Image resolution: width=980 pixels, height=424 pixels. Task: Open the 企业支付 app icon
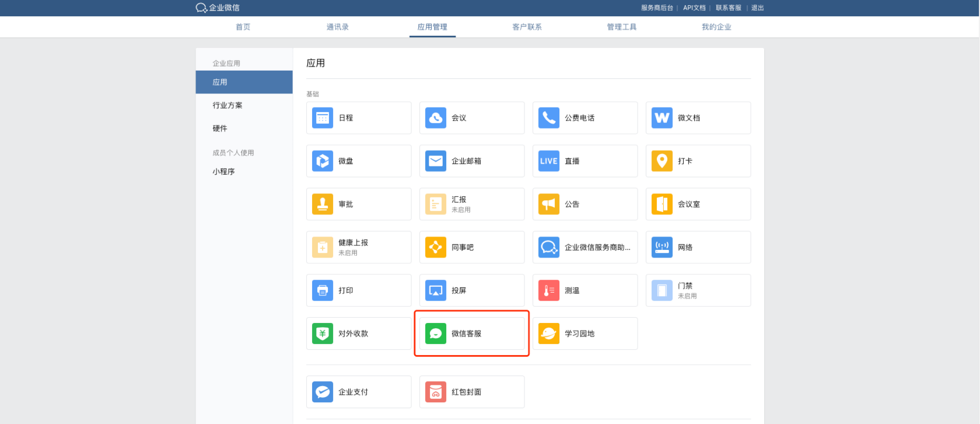coord(323,392)
